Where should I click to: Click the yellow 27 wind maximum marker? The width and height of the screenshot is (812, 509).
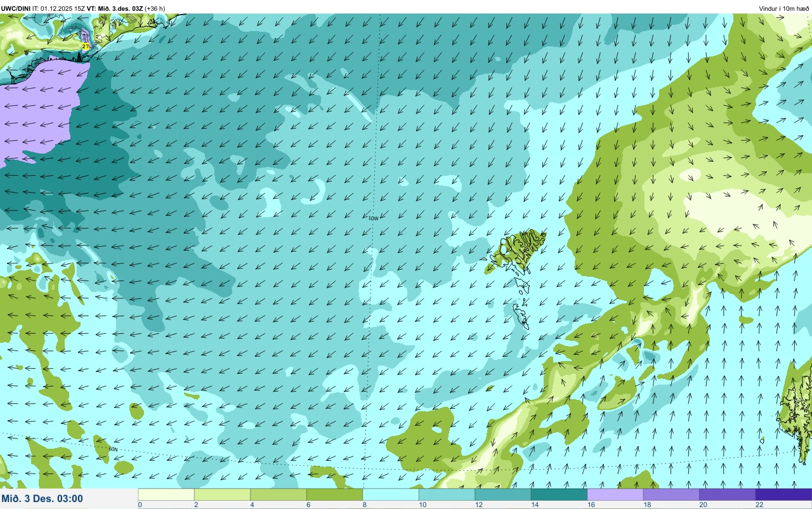click(86, 46)
